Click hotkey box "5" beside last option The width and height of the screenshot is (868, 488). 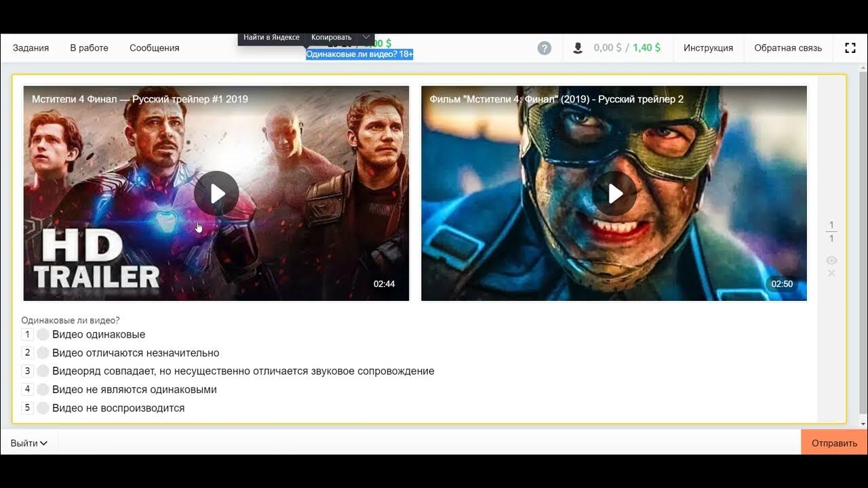pyautogui.click(x=27, y=407)
